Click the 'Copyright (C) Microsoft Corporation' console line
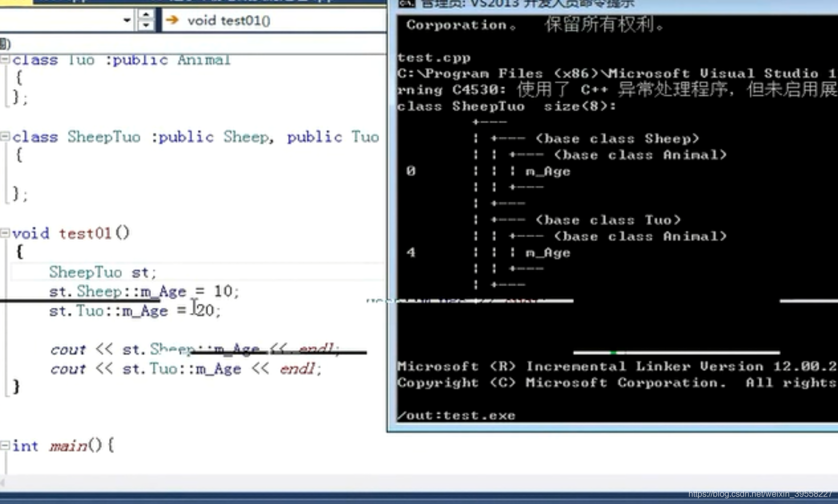Screen dimensions: 838x504 pos(617,383)
